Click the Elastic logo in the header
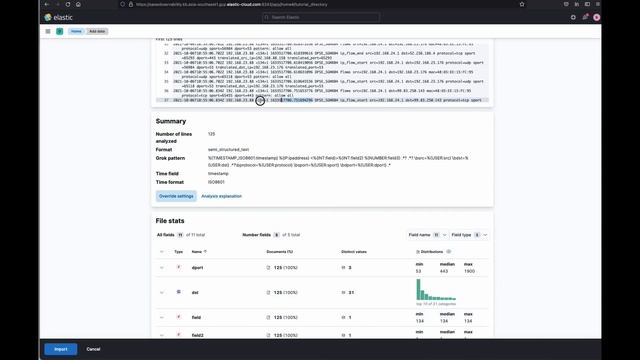This screenshot has height=360, width=640. click(x=58, y=17)
